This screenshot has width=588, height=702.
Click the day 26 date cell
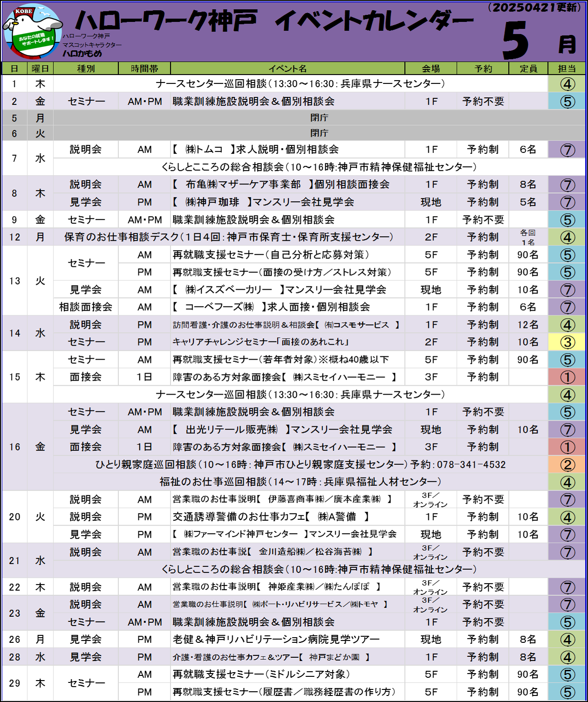click(x=14, y=639)
